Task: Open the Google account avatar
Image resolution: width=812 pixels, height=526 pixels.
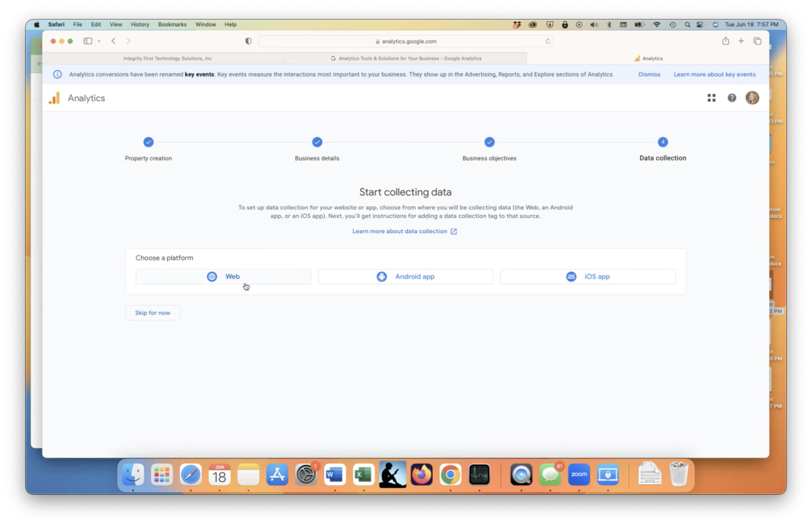Action: click(x=752, y=98)
